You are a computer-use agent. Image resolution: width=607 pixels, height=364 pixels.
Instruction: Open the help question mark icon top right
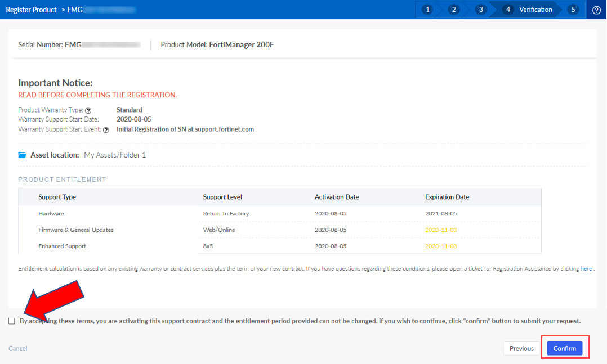(596, 10)
